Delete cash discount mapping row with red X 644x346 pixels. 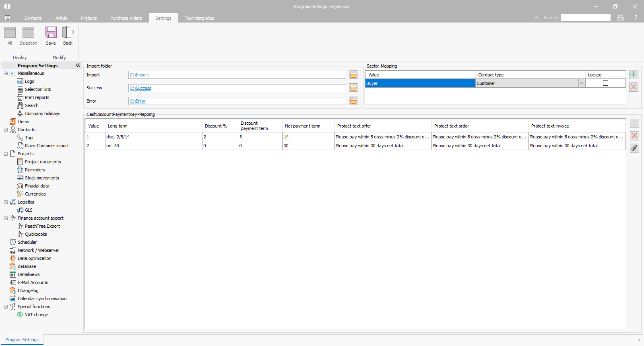tap(634, 136)
